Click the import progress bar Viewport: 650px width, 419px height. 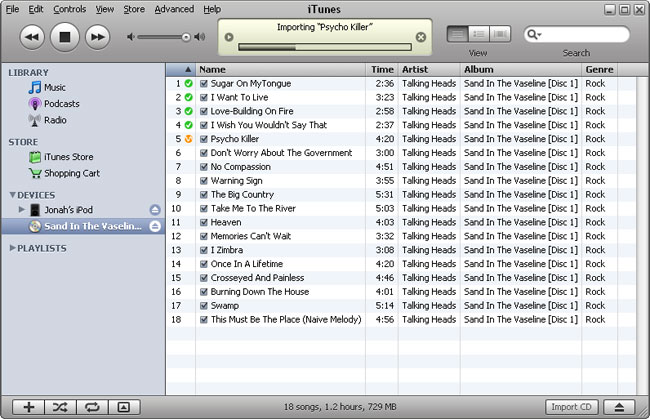[x=325, y=47]
